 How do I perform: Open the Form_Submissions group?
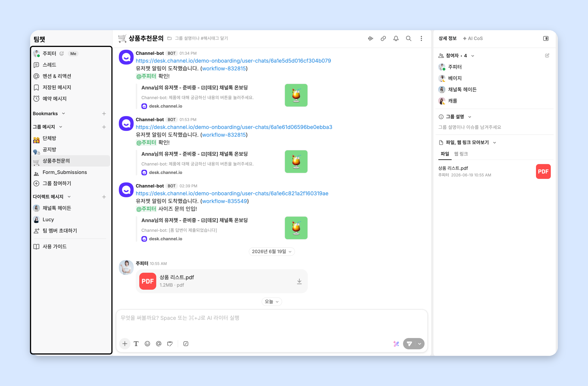(71, 172)
